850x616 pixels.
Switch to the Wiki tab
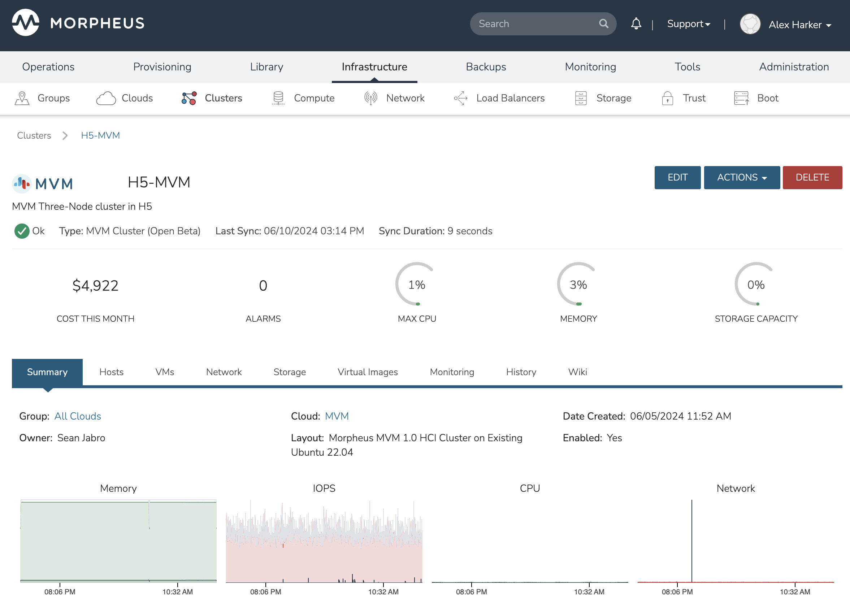[x=577, y=372]
